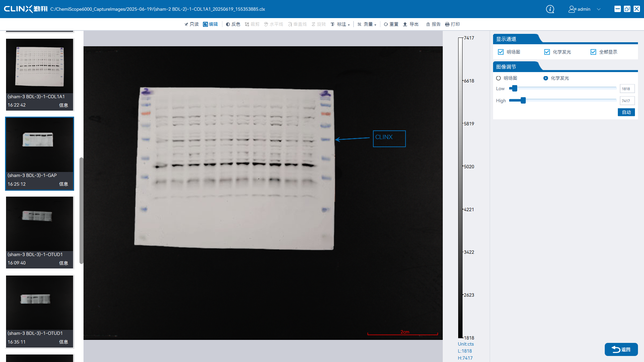Select the 明场图 radio button for adjustment
Image resolution: width=644 pixels, height=362 pixels.
498,78
